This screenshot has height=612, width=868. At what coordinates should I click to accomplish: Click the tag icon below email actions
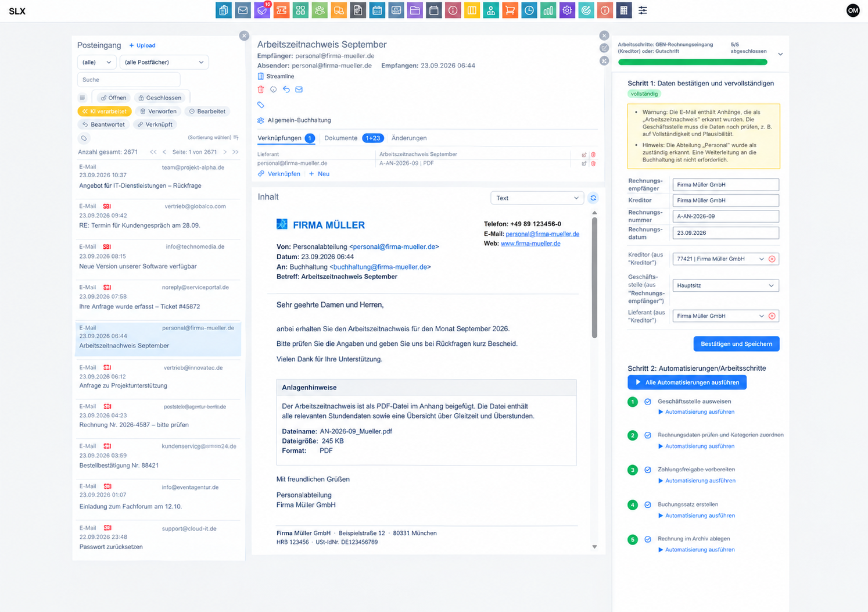coord(261,105)
